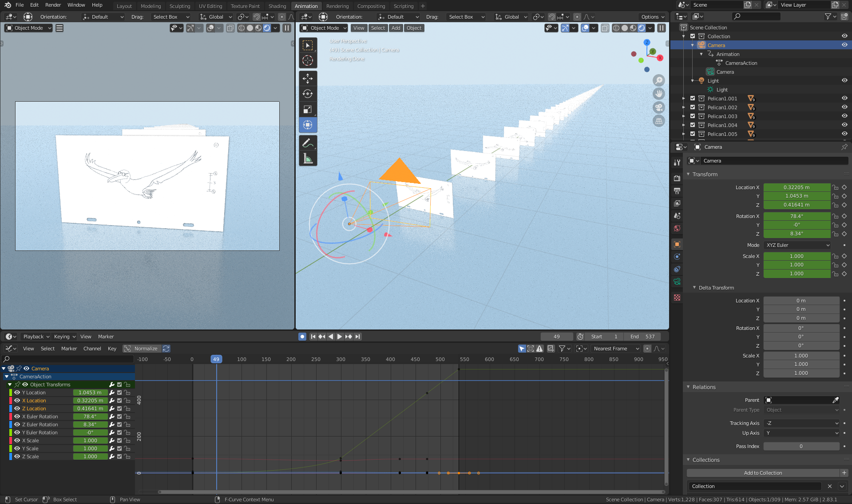The height and width of the screenshot is (504, 852).
Task: Hide Pelican1.001 collection in outliner
Action: (844, 98)
